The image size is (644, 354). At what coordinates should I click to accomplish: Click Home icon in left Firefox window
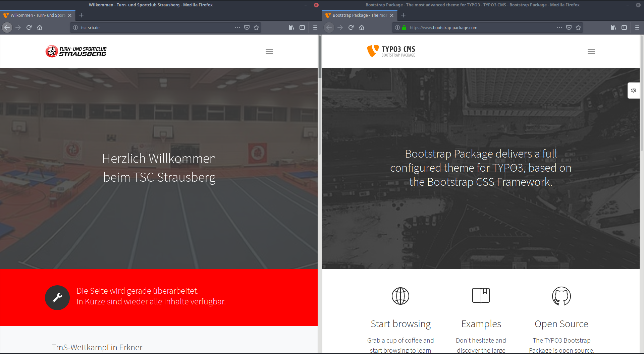pyautogui.click(x=40, y=27)
